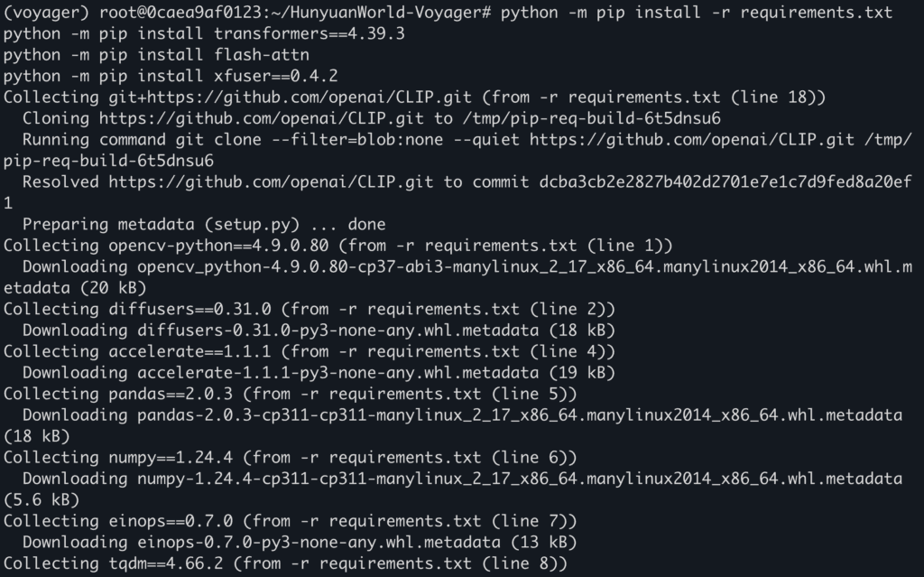Click the requirements.txt argument in the command line
This screenshot has height=577, width=924.
816,13
